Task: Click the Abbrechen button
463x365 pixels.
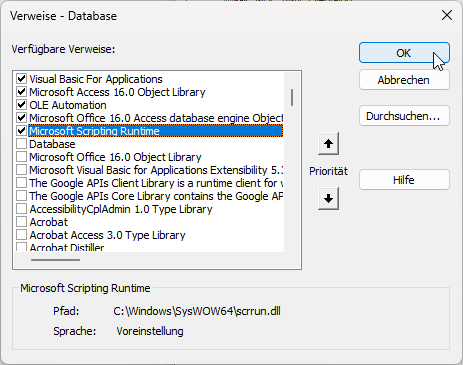Action: 404,80
